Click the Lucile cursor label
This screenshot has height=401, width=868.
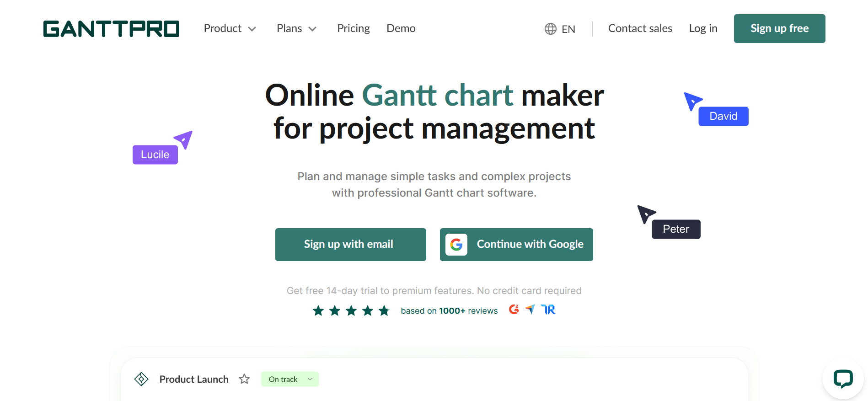pyautogui.click(x=155, y=155)
